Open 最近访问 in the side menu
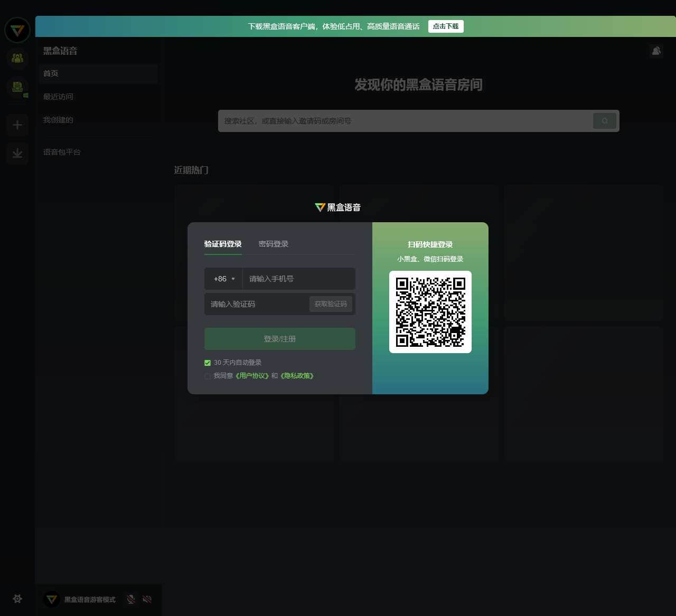676x616 pixels. [58, 97]
